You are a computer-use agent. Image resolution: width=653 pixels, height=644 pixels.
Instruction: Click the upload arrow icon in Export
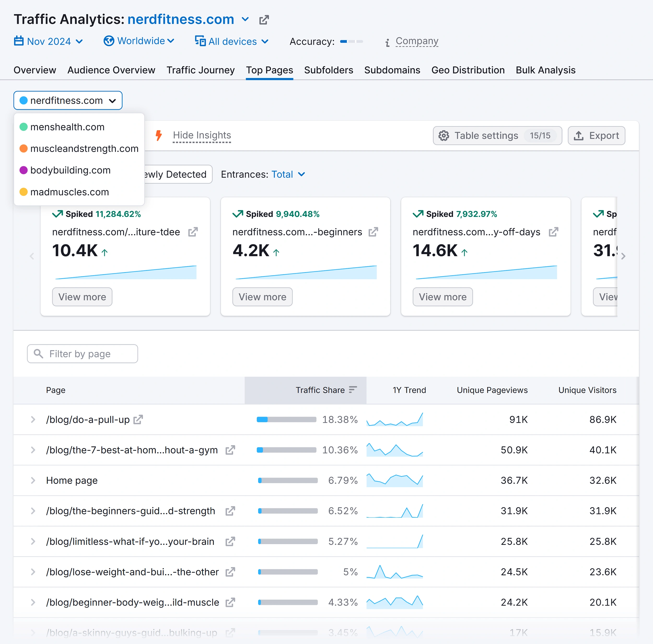click(x=579, y=135)
